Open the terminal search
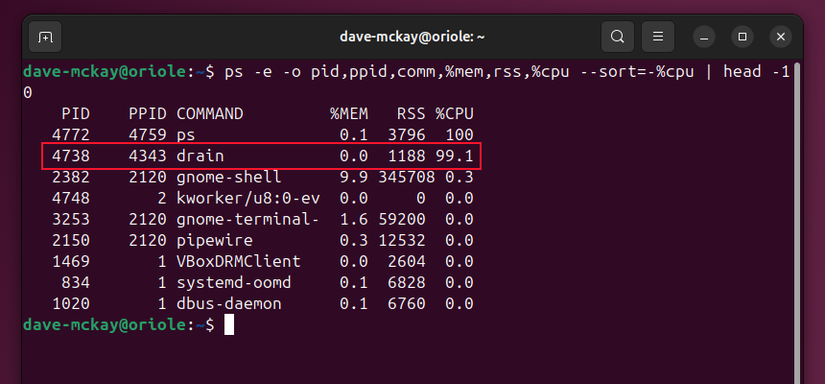 tap(617, 37)
